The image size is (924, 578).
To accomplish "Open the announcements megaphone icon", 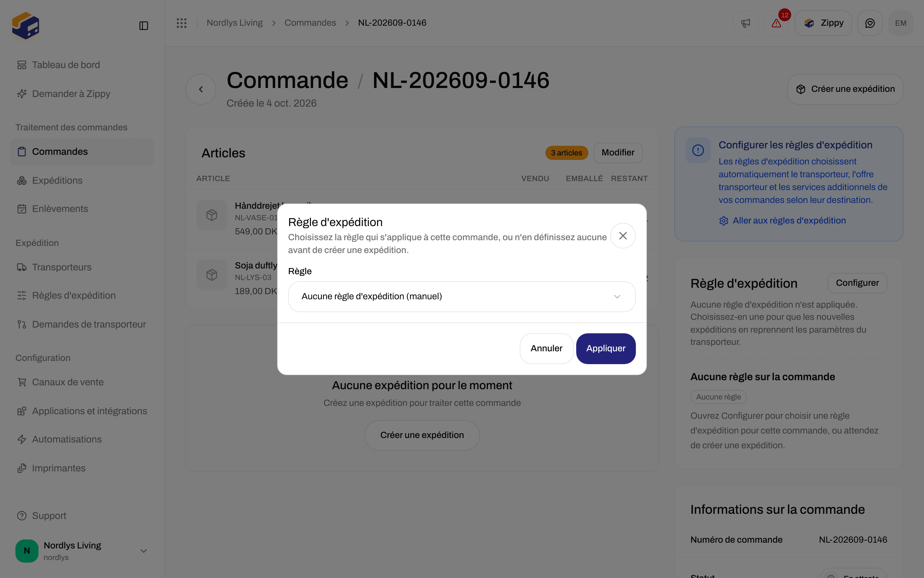I will [745, 23].
